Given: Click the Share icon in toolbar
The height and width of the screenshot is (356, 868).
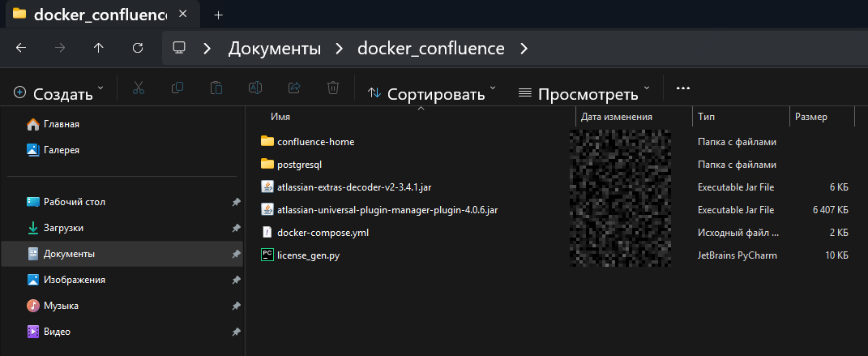Looking at the screenshot, I should click(294, 88).
